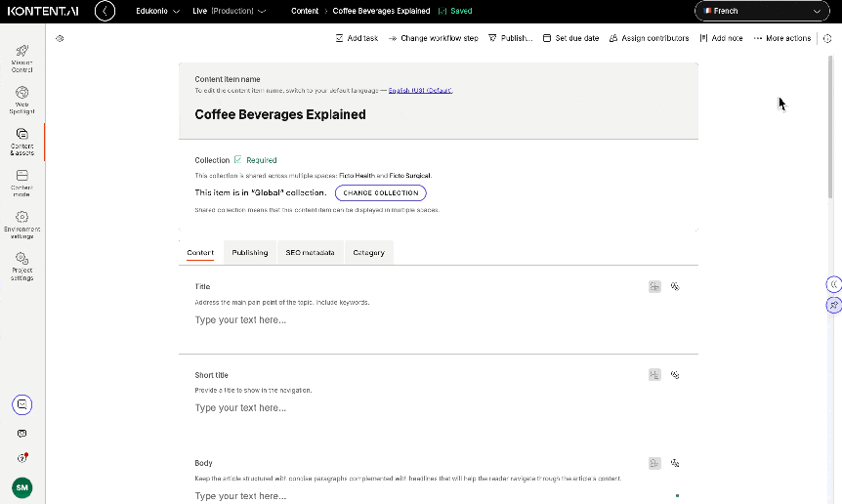Open the French language selector dropdown
This screenshot has width=842, height=504.
[761, 11]
